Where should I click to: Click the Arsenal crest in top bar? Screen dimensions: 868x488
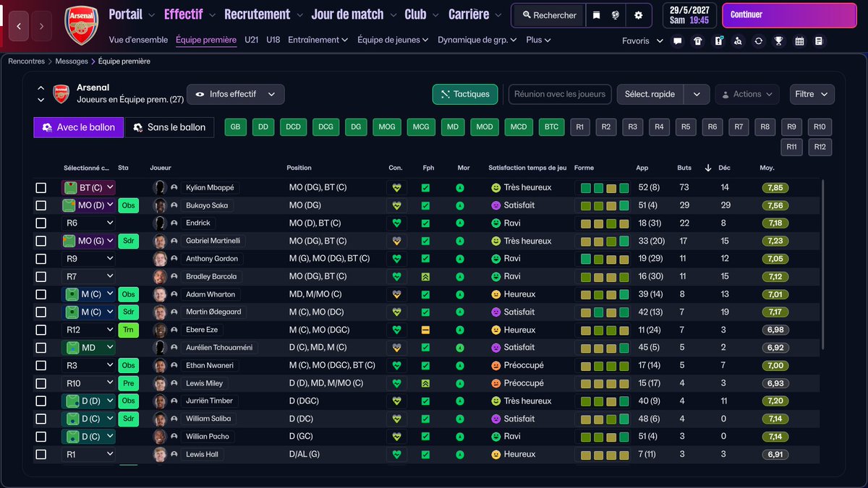pyautogui.click(x=82, y=25)
